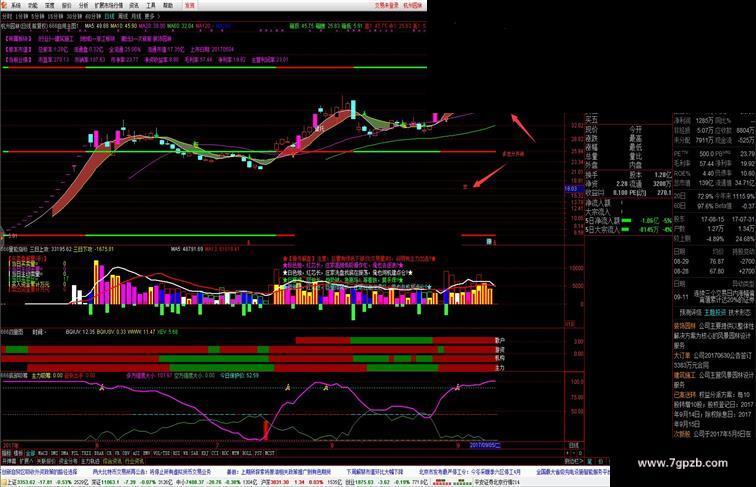
Task: Open the 资金分布 bottom tab
Action: coord(68,461)
